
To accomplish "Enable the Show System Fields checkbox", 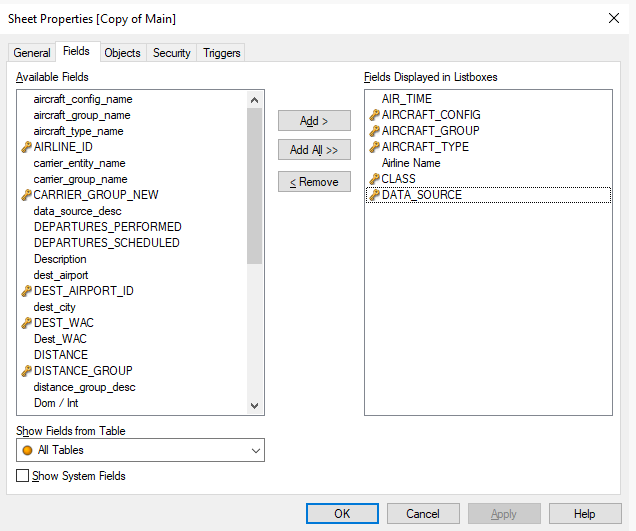I will click(x=22, y=475).
